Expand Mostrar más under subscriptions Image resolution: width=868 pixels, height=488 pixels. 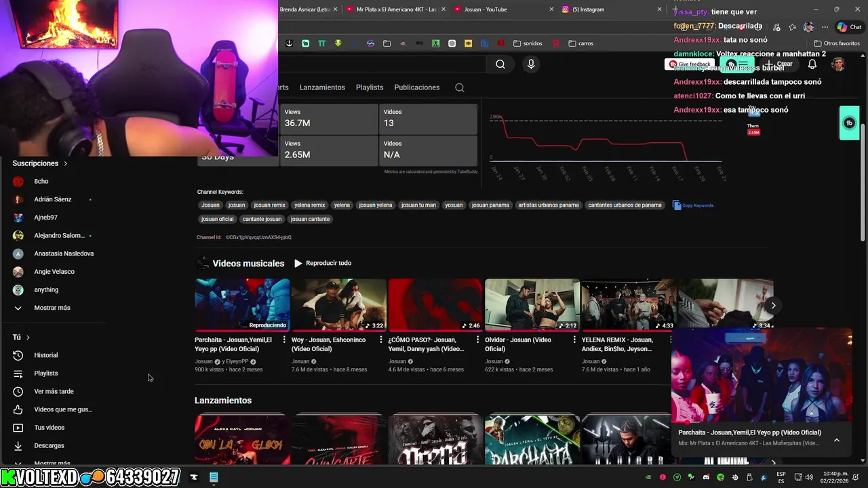52,308
